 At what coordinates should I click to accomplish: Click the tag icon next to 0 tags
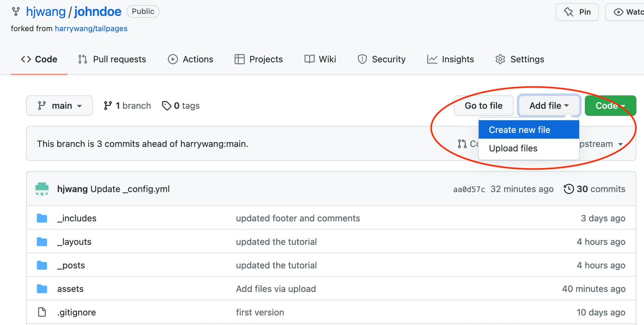[167, 105]
